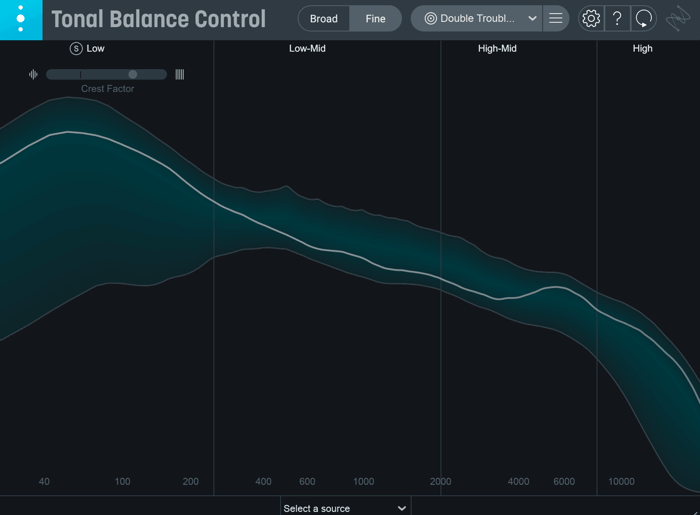The height and width of the screenshot is (515, 700).
Task: Open the Double Trouble target curve dropdown
Action: click(476, 19)
